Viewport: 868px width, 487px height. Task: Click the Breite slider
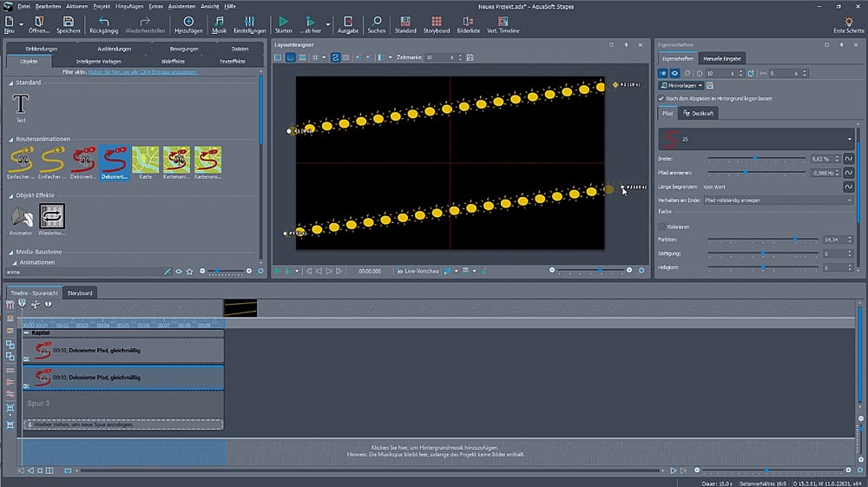tap(754, 159)
